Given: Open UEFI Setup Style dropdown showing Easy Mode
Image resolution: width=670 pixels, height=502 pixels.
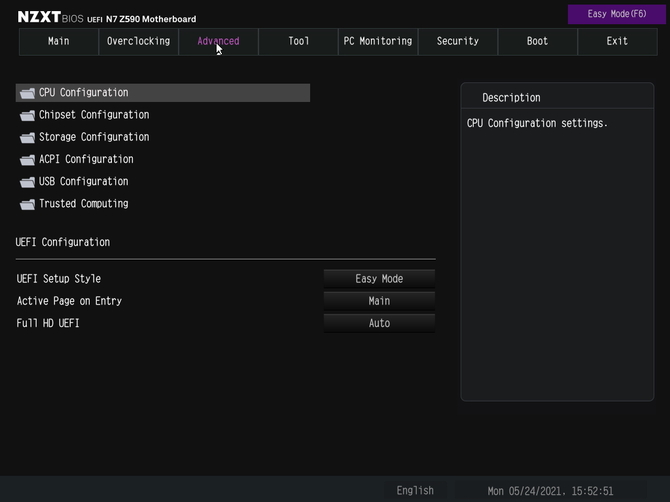Looking at the screenshot, I should pos(379,279).
